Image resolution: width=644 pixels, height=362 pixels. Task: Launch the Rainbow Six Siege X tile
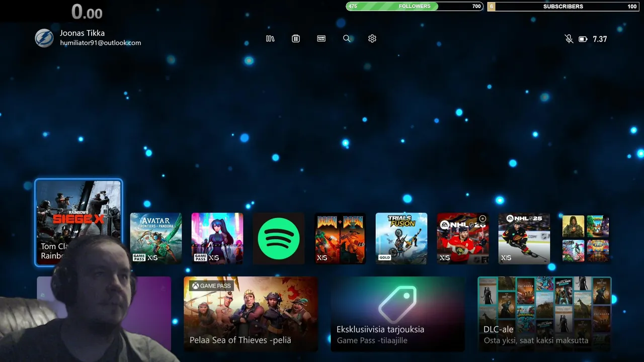tap(78, 222)
